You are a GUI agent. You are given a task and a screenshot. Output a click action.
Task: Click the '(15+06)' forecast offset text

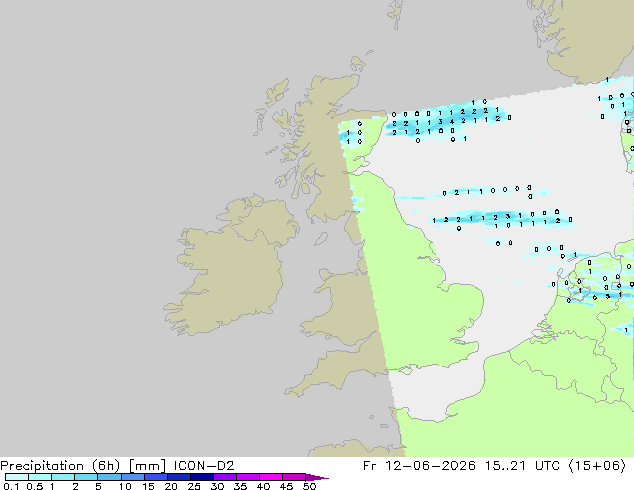coord(597,466)
